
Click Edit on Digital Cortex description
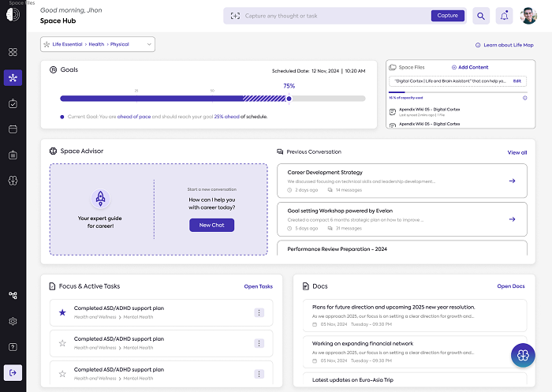click(517, 81)
